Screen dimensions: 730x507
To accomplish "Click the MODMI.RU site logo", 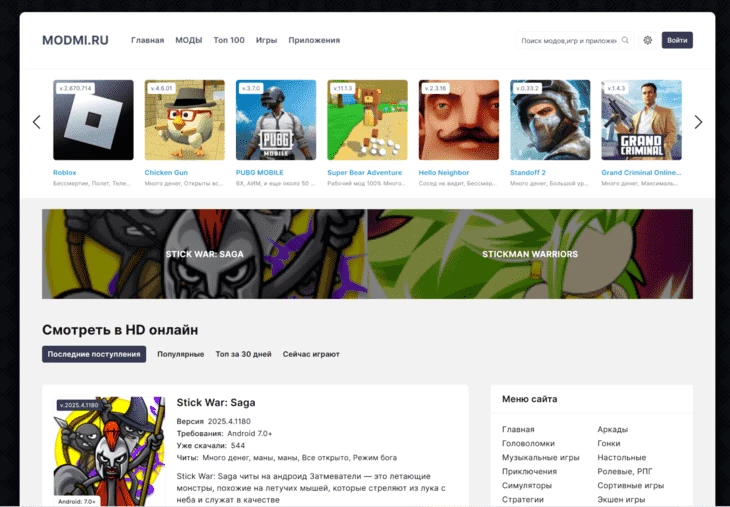I will [x=75, y=40].
